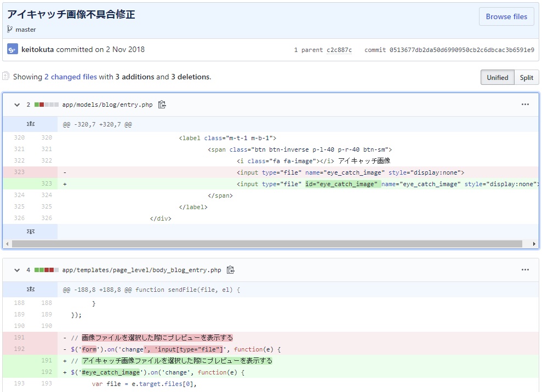Click the Browse files button

(x=506, y=17)
